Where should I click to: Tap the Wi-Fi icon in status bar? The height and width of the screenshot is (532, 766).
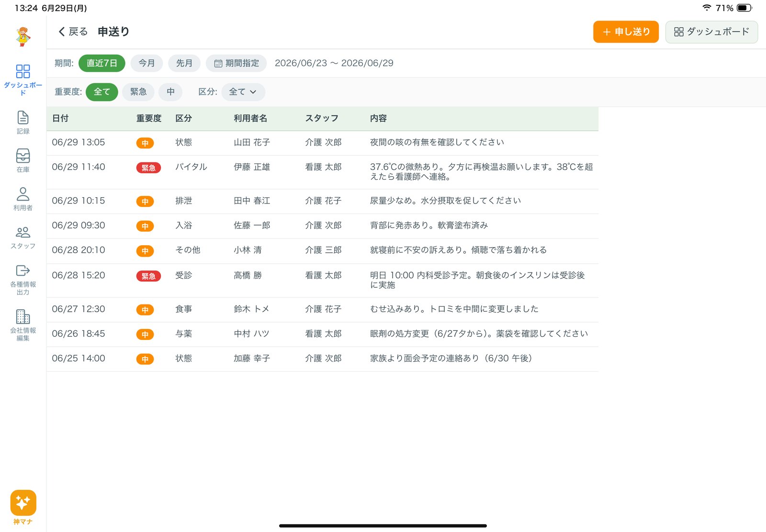[707, 8]
